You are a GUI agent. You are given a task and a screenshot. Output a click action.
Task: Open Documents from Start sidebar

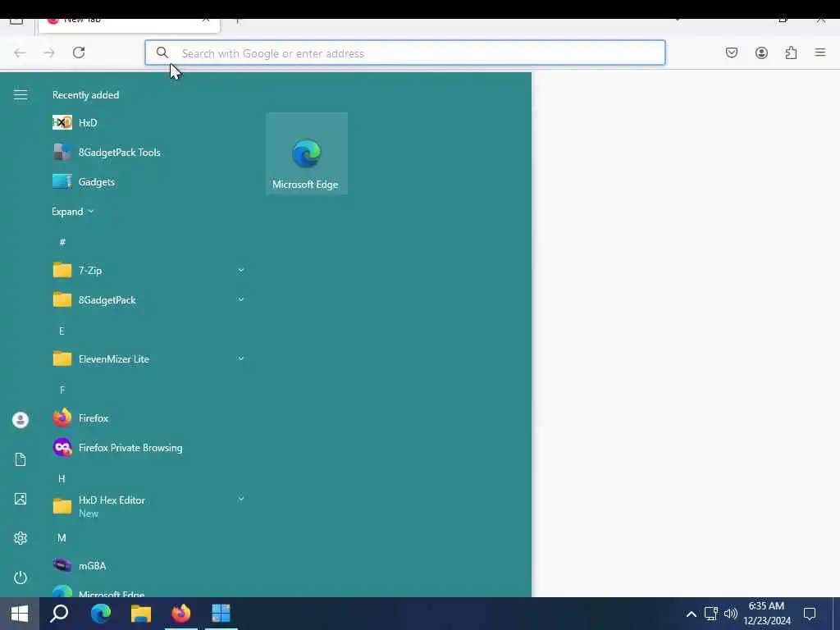[21, 459]
